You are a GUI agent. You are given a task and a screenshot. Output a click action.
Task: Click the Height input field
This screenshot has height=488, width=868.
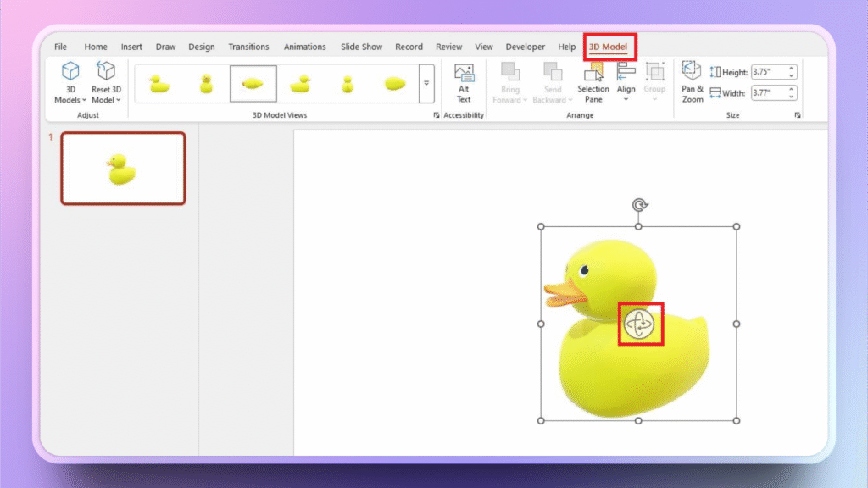[769, 73]
